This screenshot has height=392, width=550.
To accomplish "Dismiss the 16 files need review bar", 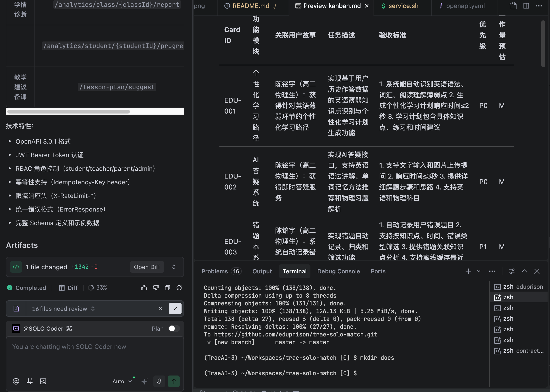I will tap(161, 309).
